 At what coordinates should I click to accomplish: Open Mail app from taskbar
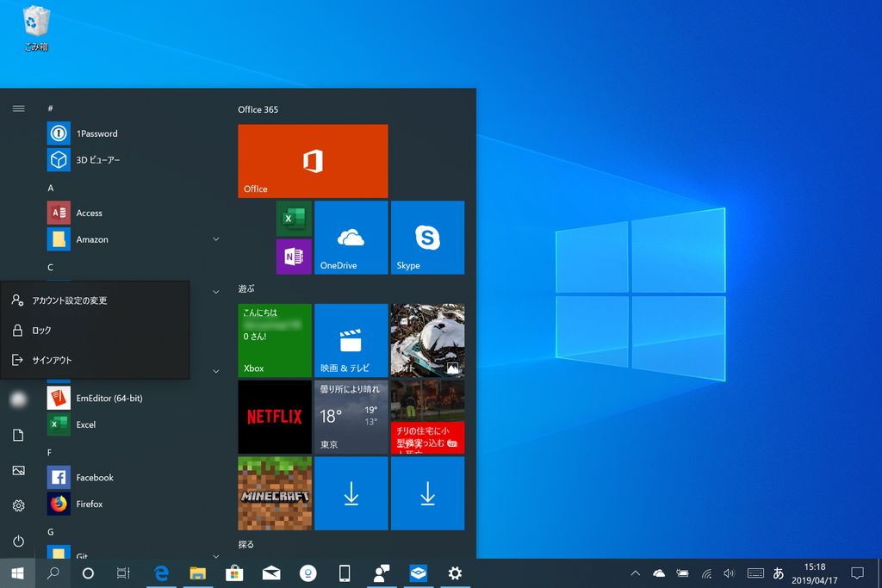271,573
